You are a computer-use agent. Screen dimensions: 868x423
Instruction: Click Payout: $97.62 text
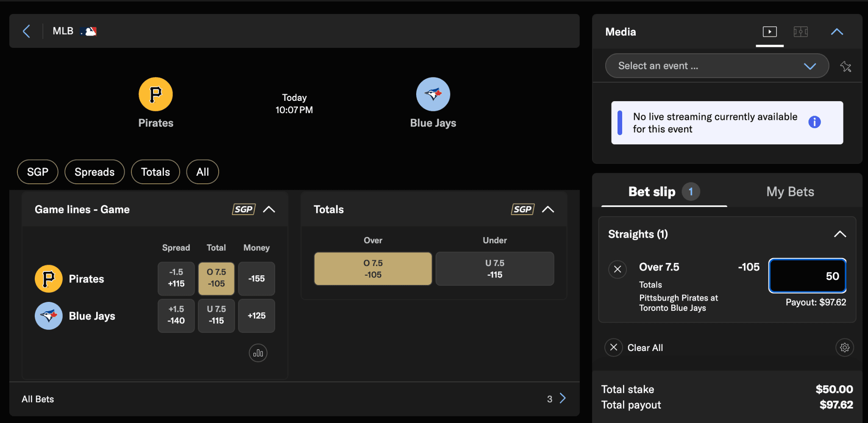(816, 302)
